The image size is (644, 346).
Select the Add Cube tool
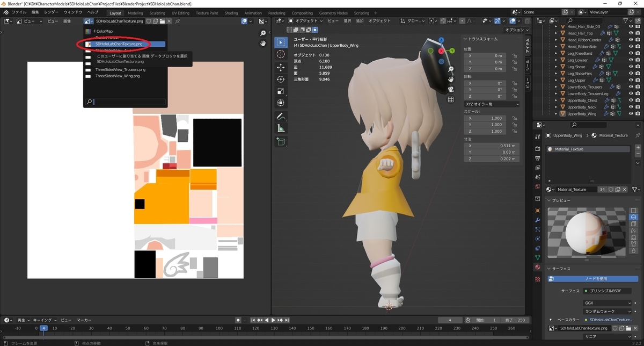tap(281, 141)
